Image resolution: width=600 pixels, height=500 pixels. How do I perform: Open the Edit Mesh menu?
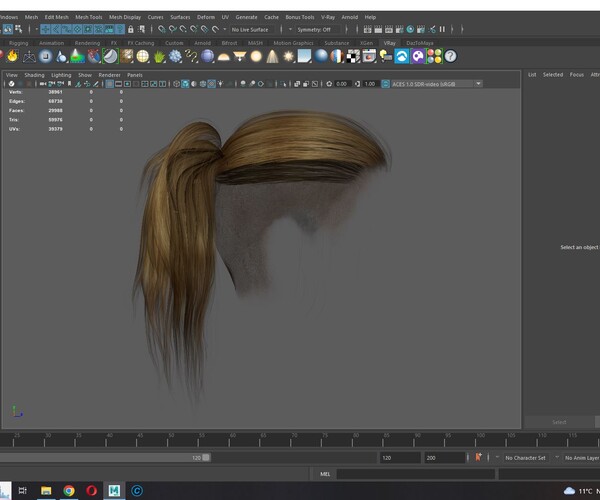pos(57,17)
